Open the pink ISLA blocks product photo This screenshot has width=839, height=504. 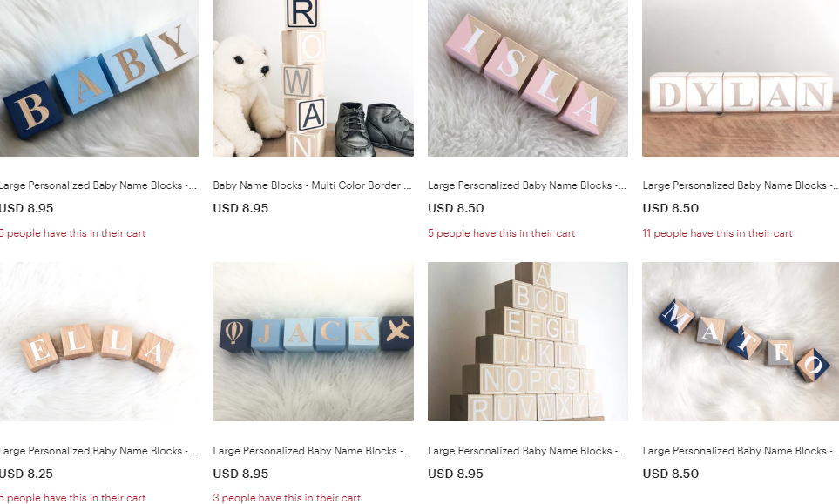tap(528, 78)
